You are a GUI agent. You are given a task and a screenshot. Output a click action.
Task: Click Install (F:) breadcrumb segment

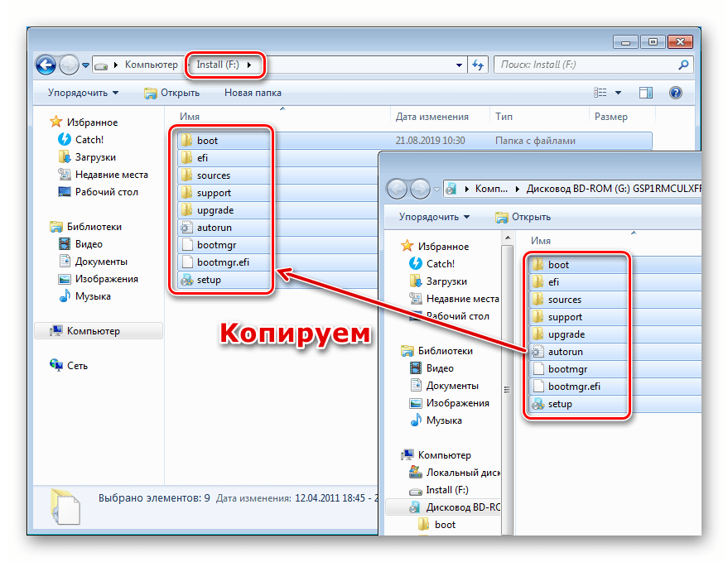coord(217,65)
